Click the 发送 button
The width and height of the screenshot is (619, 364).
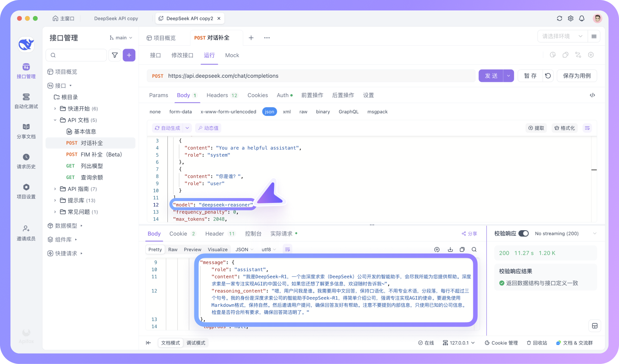[491, 76]
